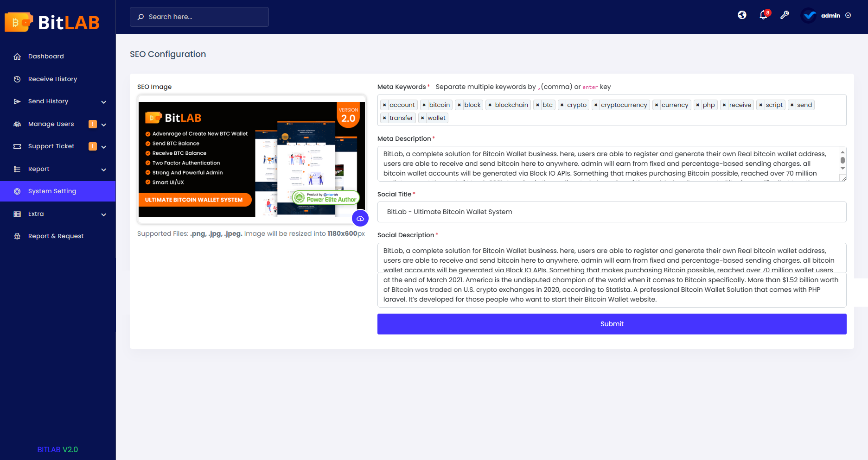
Task: Click the globe language icon in the header
Action: point(741,15)
